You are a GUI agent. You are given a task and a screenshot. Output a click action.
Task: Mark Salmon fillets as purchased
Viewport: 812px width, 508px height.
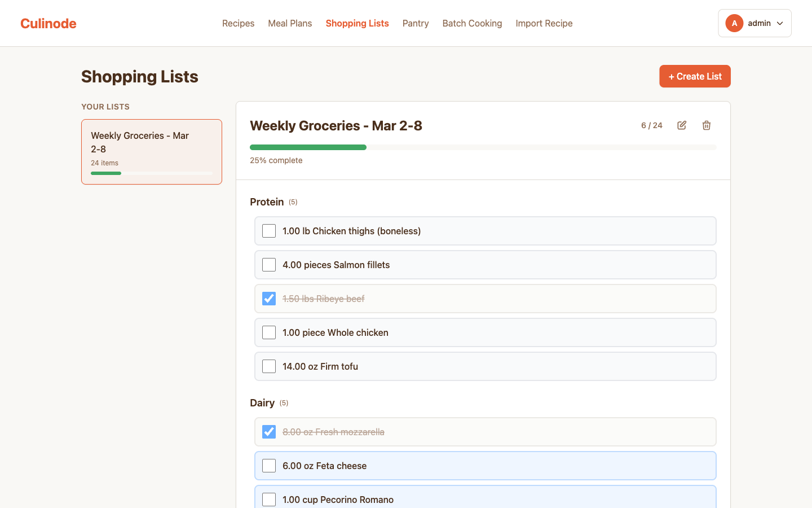click(268, 265)
